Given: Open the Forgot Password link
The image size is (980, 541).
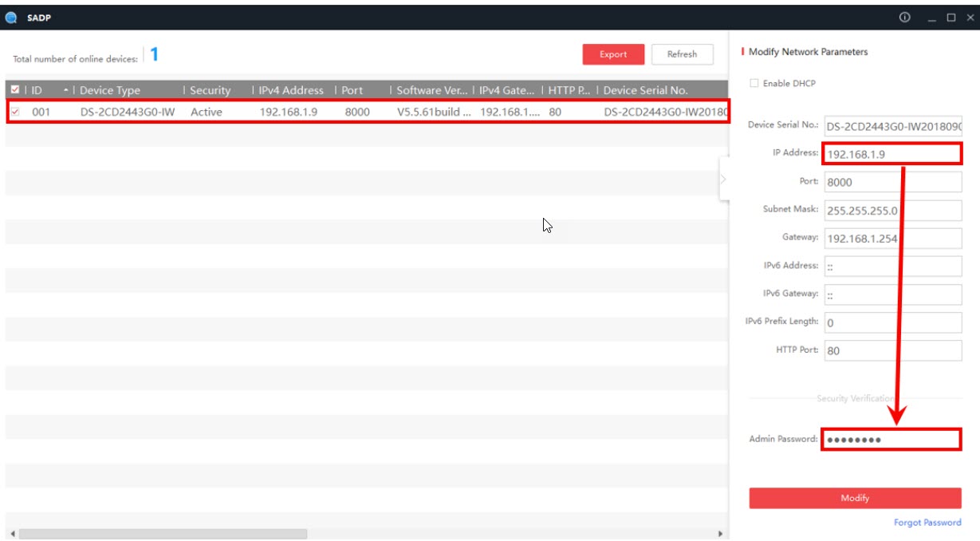Looking at the screenshot, I should [x=927, y=523].
